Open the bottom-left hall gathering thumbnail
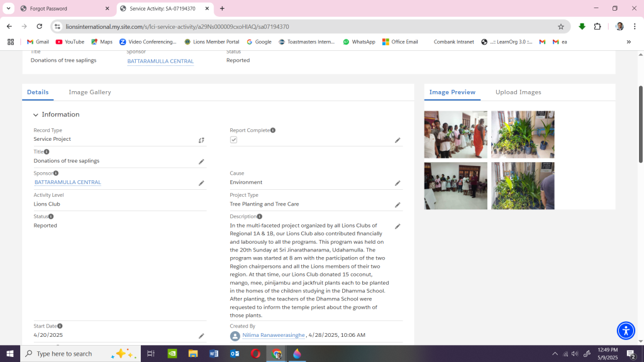This screenshot has width=644, height=362. point(456,186)
